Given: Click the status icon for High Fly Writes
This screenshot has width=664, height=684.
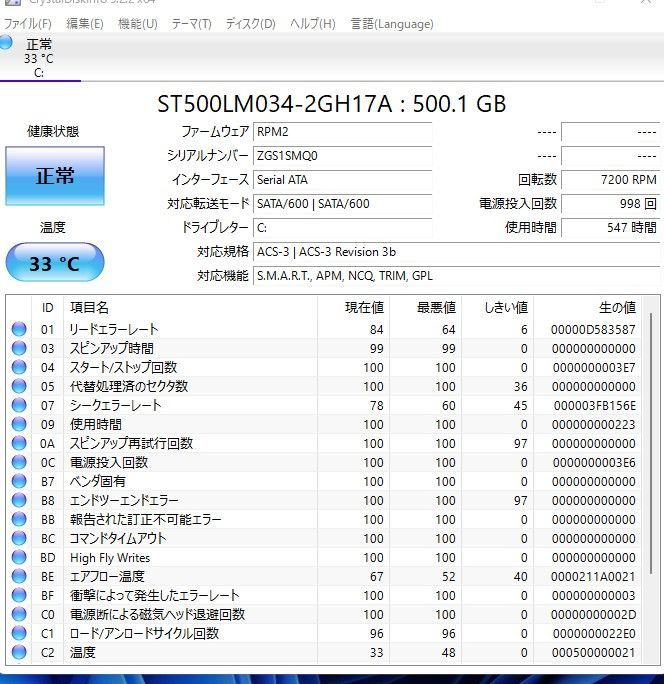Looking at the screenshot, I should click(19, 557).
